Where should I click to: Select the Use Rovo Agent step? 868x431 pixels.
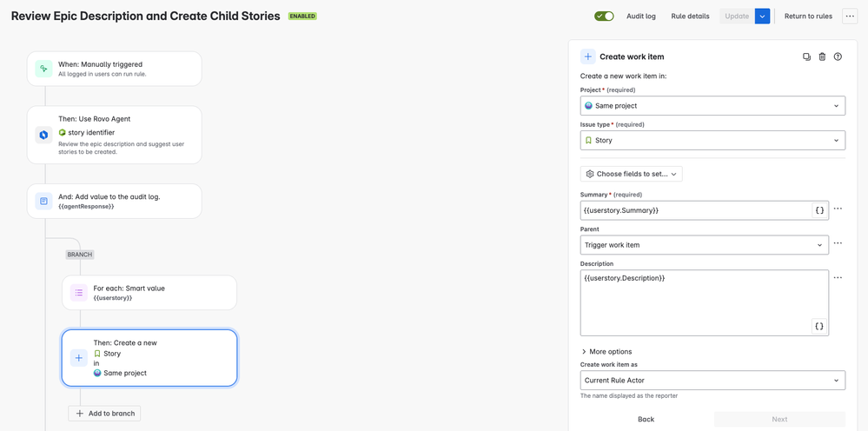pyautogui.click(x=114, y=135)
